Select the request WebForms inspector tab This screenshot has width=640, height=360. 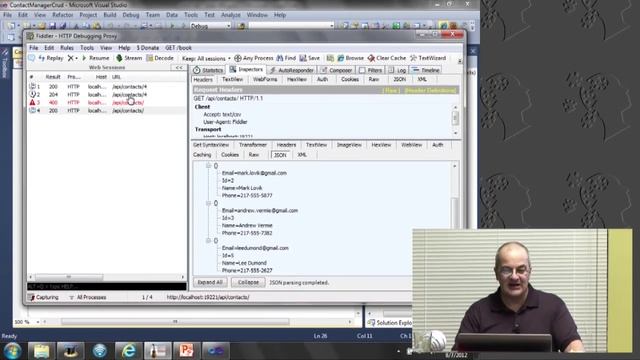click(x=265, y=80)
